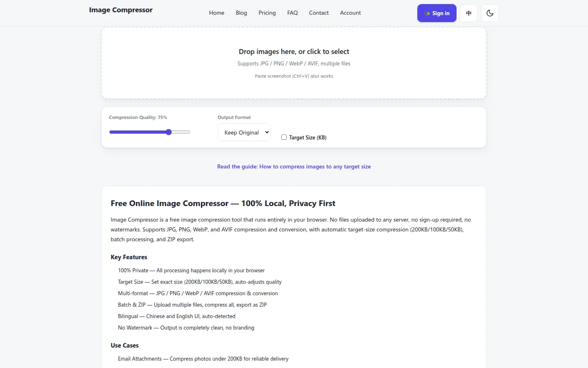Screen dimensions: 588x368
Task: Sign in with Google
Action: coord(437,13)
